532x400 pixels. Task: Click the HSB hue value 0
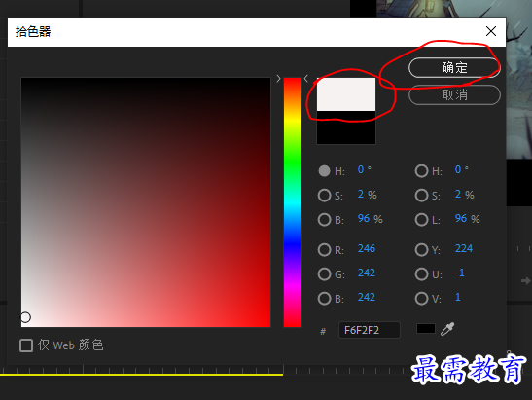click(361, 169)
